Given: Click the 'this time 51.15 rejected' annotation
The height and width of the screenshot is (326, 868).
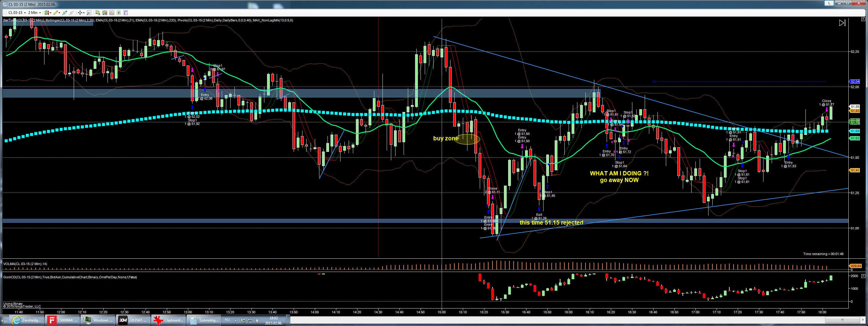Looking at the screenshot, I should tap(551, 222).
